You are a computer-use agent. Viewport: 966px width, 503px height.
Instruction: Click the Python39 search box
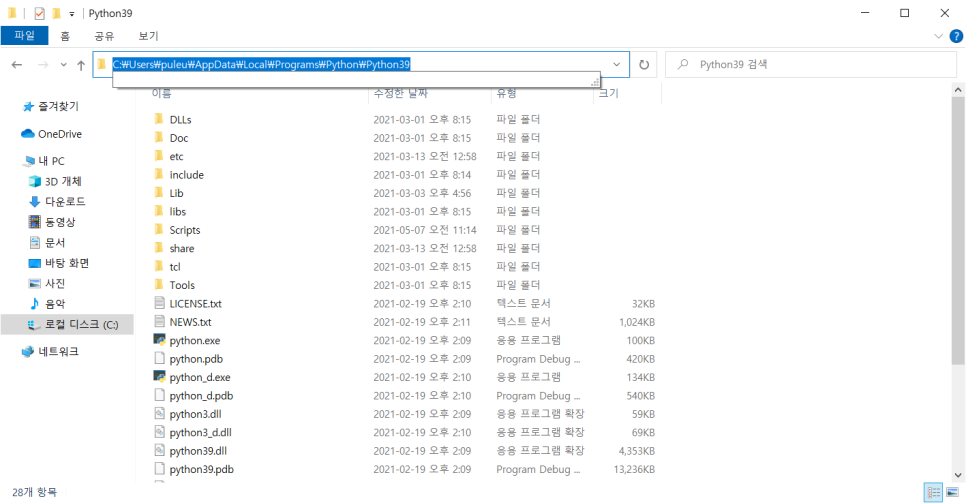811,64
